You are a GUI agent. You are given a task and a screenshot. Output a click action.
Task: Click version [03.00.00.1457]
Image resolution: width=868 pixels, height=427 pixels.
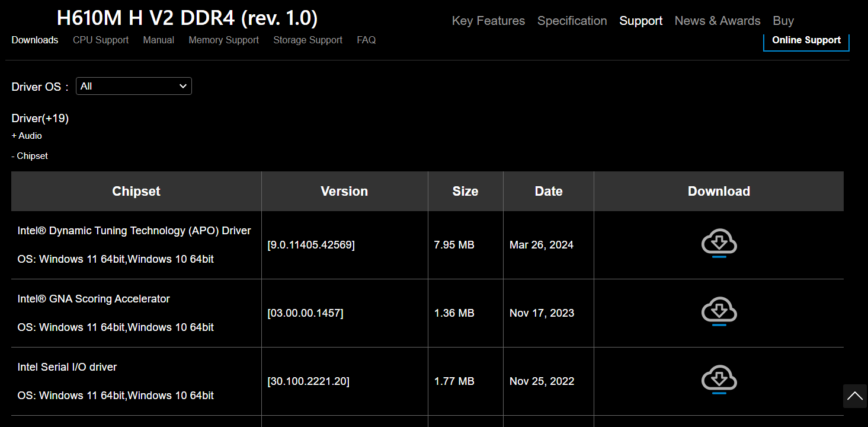305,313
